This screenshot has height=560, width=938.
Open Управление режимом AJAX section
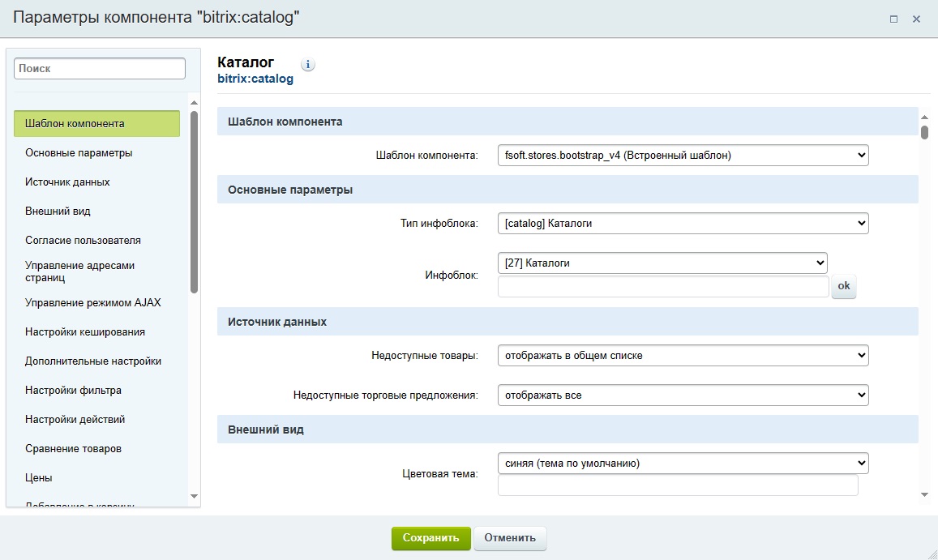click(93, 303)
